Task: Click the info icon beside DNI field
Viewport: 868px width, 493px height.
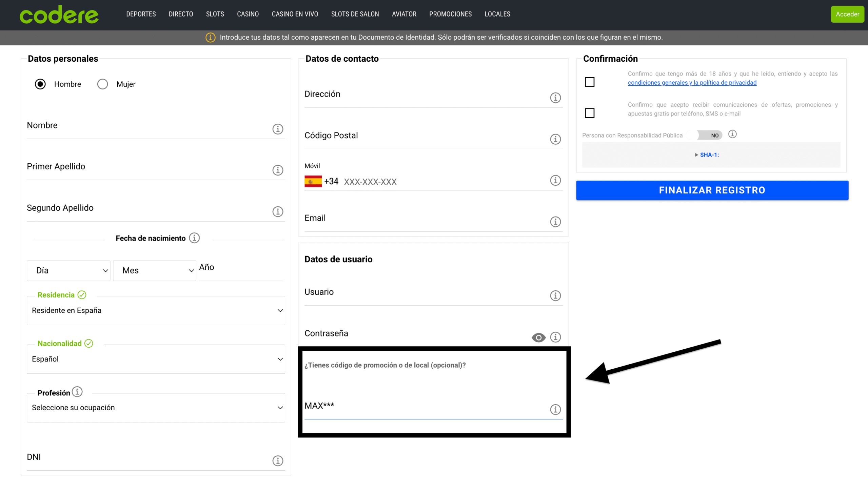Action: click(278, 461)
